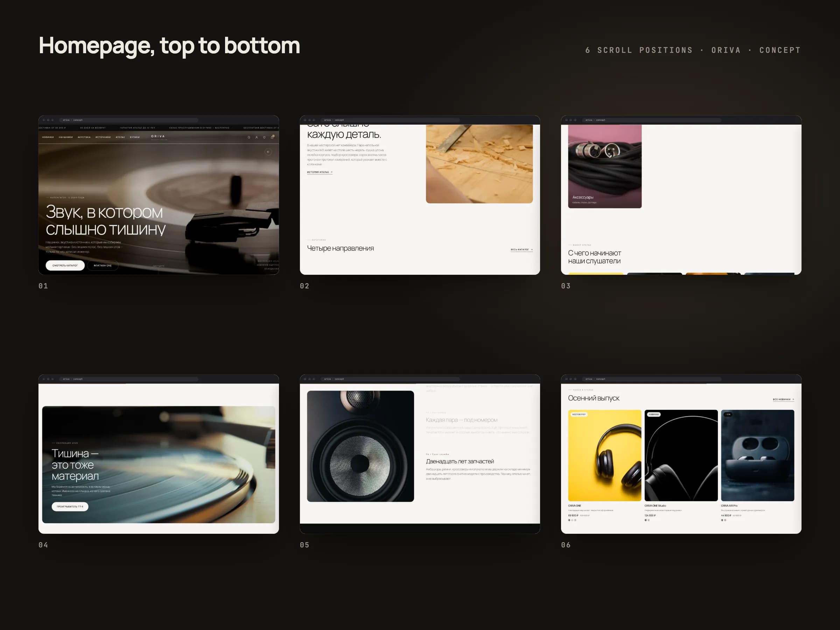Screen dimensions: 840x630
Task: Click the address bar in screen 01
Action: 129,120
